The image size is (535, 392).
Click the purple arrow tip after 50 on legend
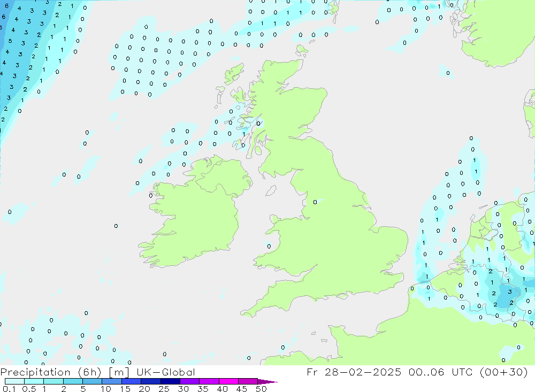coord(267,382)
